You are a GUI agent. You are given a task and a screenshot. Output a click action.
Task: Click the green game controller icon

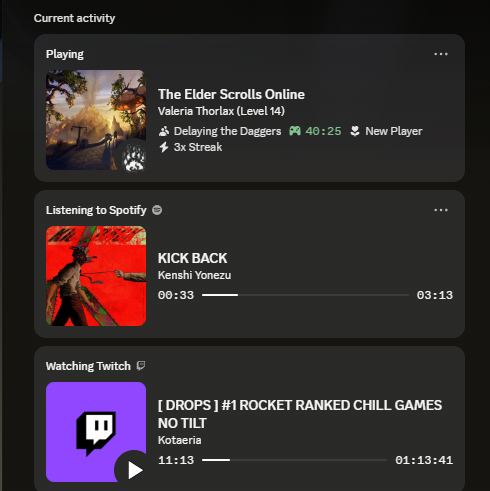tap(295, 131)
